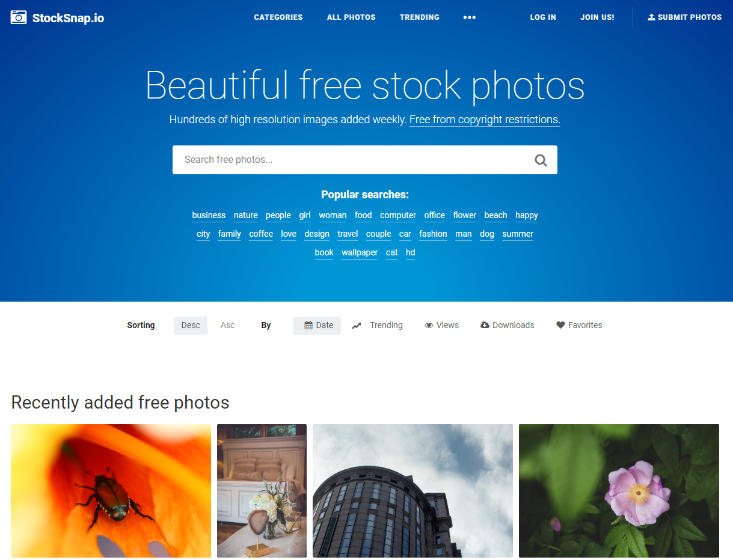
Task: Click the trending line chart icon
Action: pyautogui.click(x=357, y=326)
